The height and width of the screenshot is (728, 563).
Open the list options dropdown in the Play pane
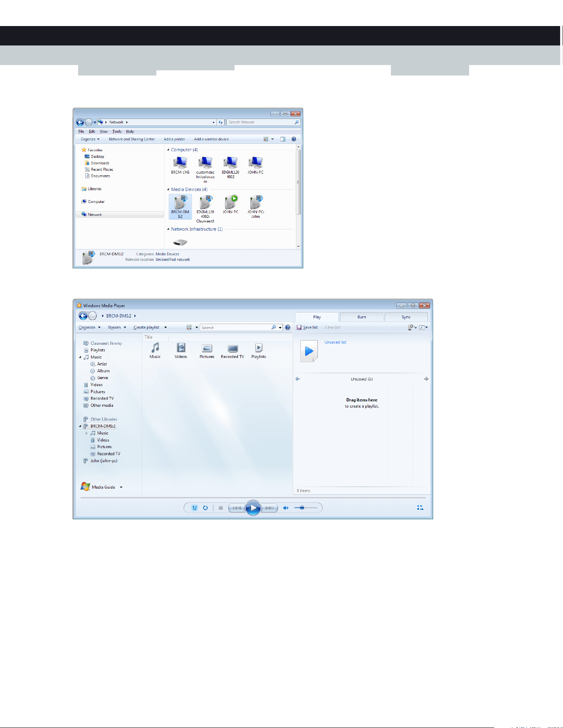(x=423, y=327)
